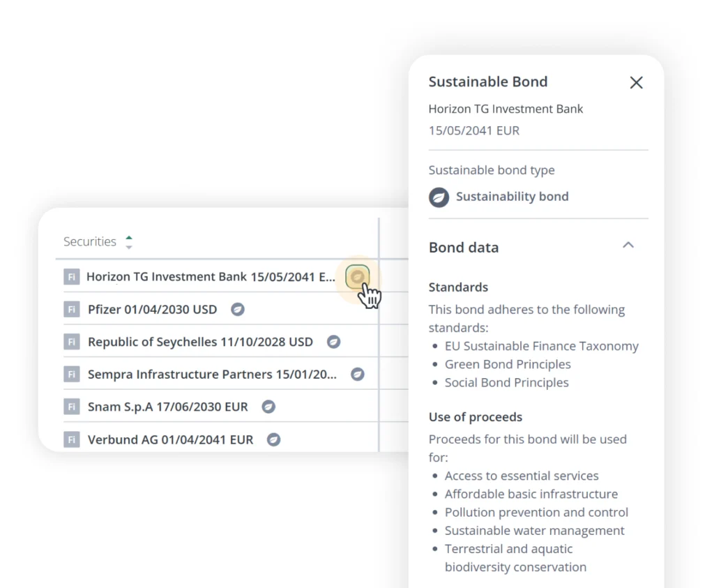The height and width of the screenshot is (588, 714).
Task: Close the Sustainable Bond panel
Action: pos(636,83)
